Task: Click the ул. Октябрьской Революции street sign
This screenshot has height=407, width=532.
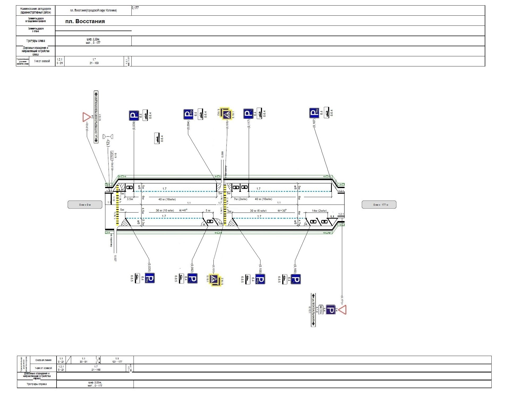Action: 96,117
